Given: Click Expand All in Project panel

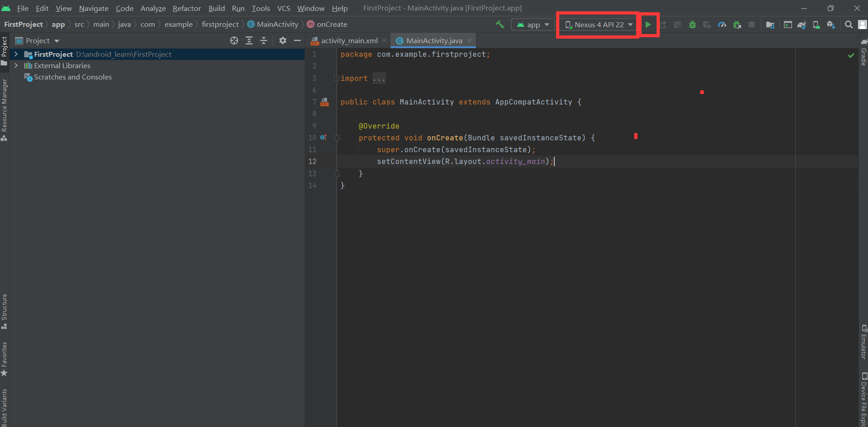Looking at the screenshot, I should (x=249, y=40).
